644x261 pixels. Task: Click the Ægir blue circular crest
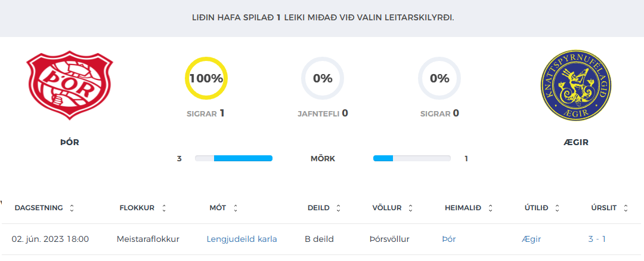coord(576,85)
